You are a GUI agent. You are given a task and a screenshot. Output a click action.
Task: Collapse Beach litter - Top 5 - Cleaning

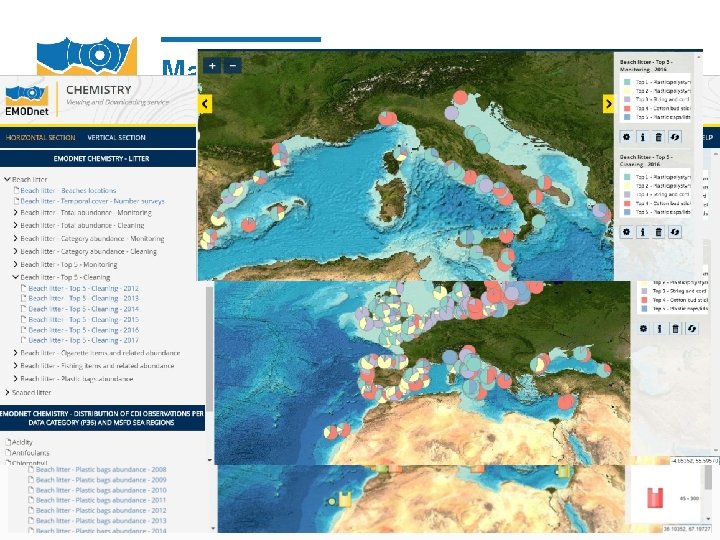(x=16, y=277)
